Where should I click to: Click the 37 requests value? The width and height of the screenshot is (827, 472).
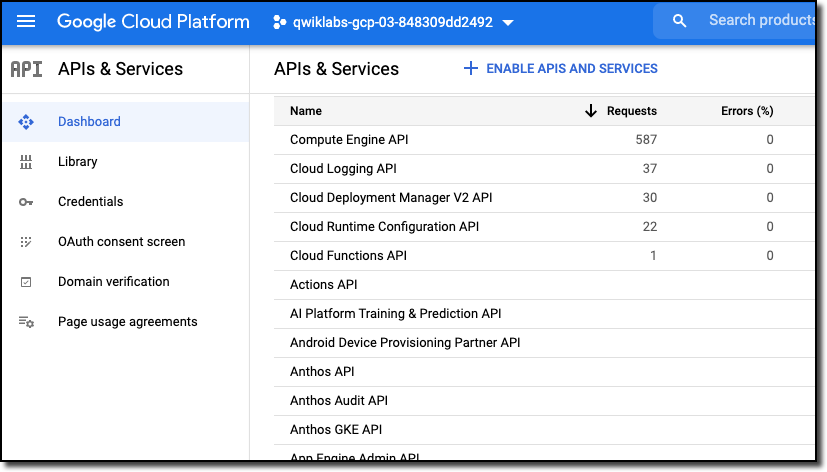(x=650, y=169)
